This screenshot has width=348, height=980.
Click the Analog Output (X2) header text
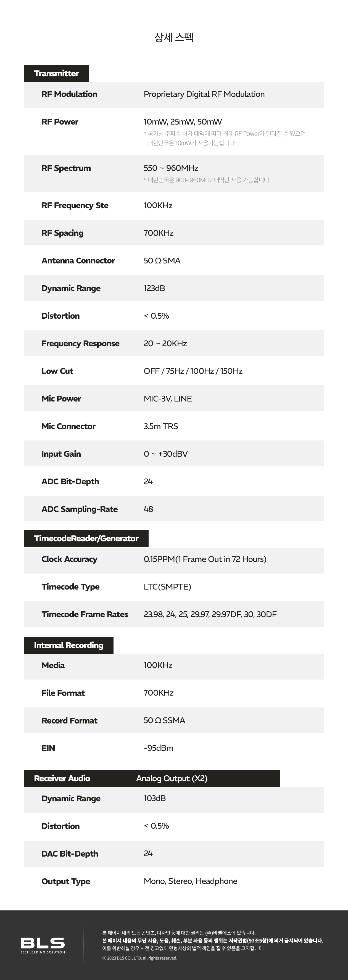(x=172, y=778)
